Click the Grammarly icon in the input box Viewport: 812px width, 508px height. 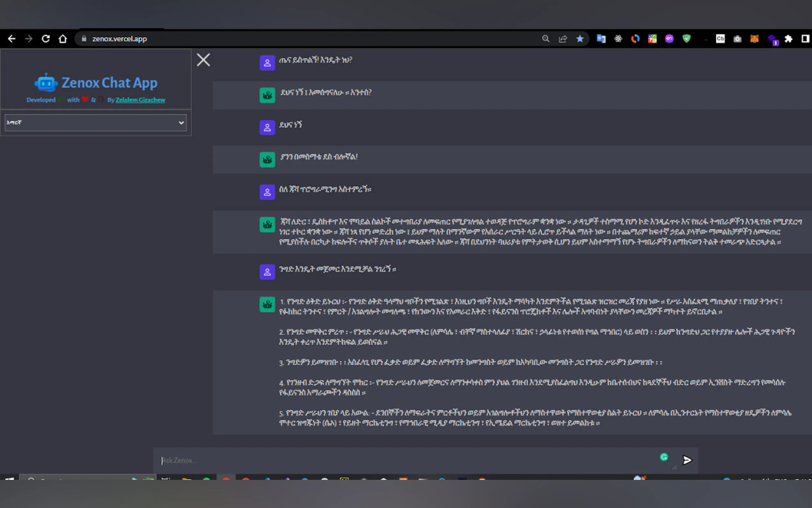[664, 457]
